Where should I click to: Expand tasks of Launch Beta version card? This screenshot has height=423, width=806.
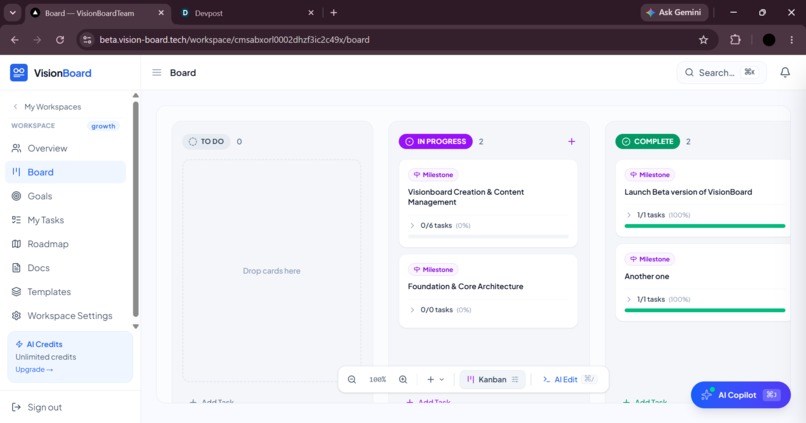click(629, 215)
